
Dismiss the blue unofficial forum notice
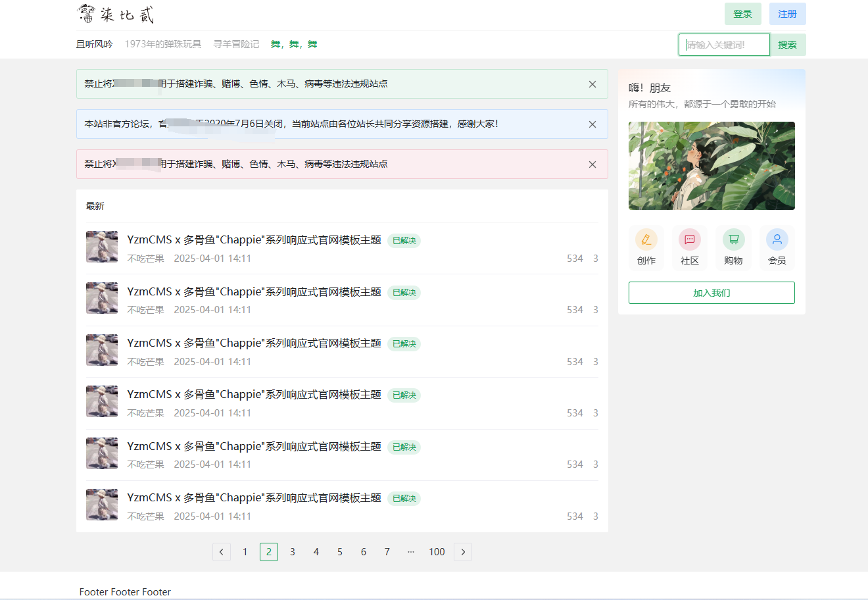(x=592, y=124)
